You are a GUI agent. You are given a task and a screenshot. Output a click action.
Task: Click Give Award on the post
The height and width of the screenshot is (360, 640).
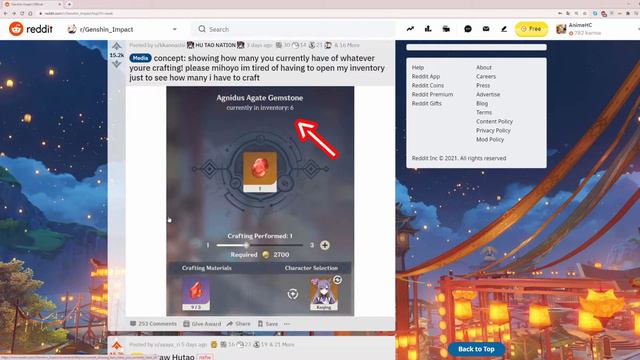point(202,324)
